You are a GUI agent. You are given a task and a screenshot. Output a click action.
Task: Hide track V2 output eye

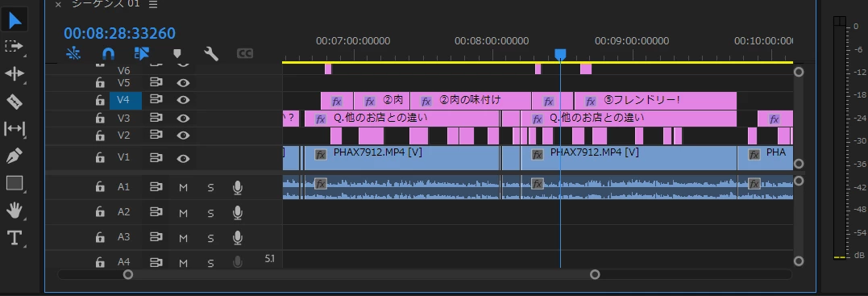183,135
